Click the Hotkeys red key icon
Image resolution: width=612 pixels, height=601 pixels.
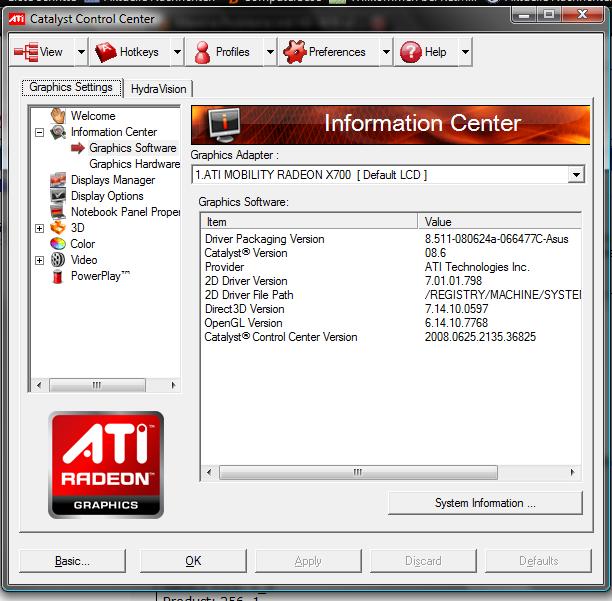[105, 52]
